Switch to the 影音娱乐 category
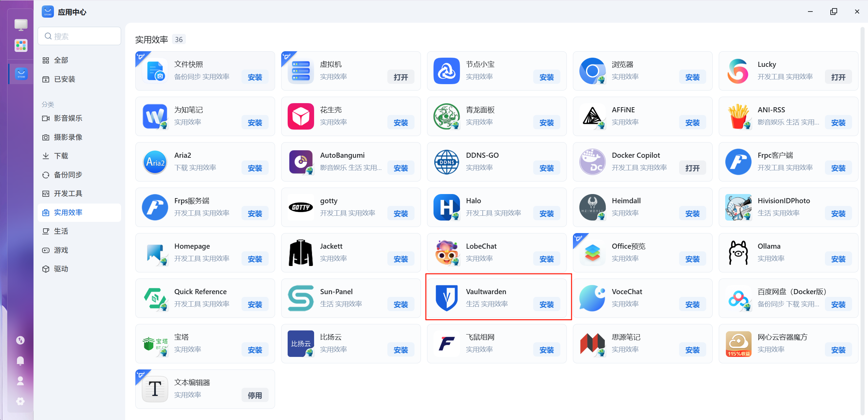Screen dimensions: 868x420 coord(68,118)
